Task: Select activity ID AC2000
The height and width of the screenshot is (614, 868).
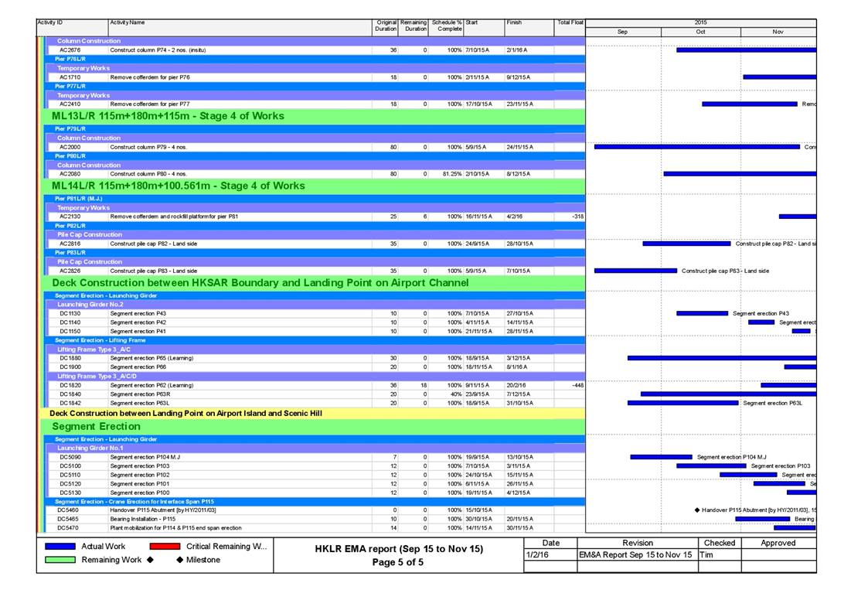Action: pos(70,147)
